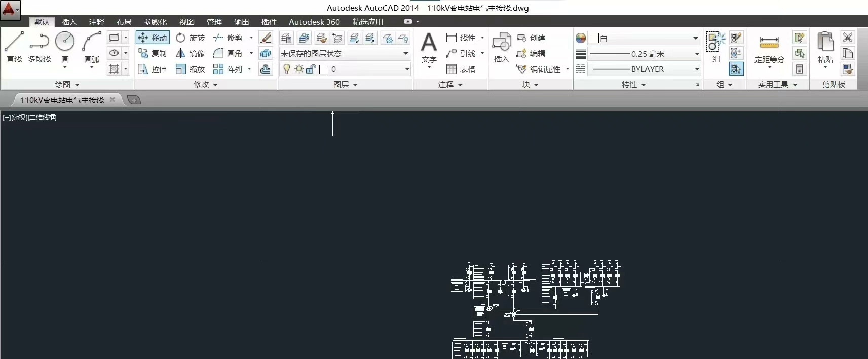868x359 pixels.
Task: Activate the 复制 copy command
Action: pos(153,53)
